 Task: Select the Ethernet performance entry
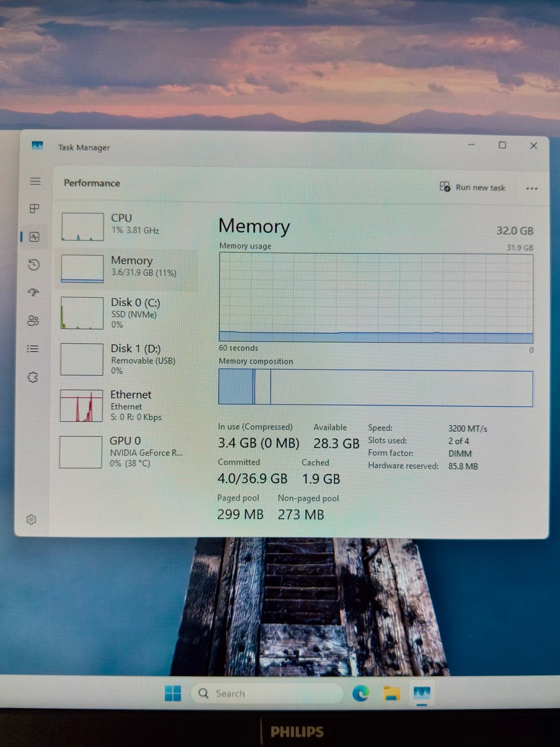127,405
